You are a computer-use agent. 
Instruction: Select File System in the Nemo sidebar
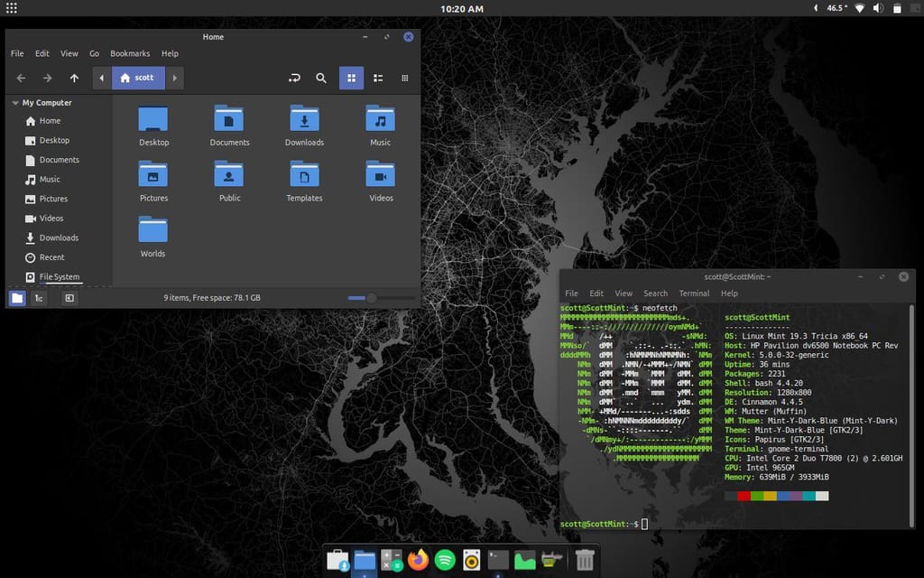pos(59,276)
